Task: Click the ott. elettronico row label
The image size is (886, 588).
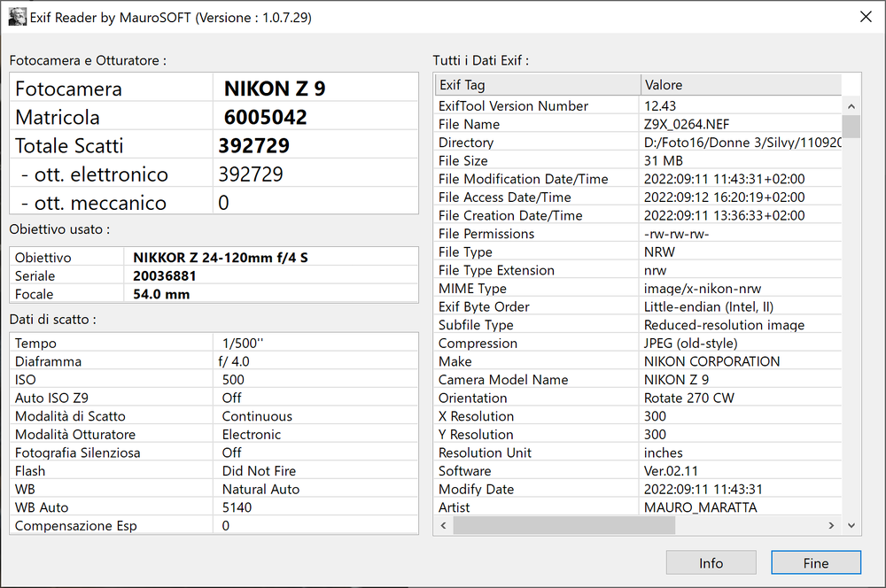Action: tap(95, 174)
